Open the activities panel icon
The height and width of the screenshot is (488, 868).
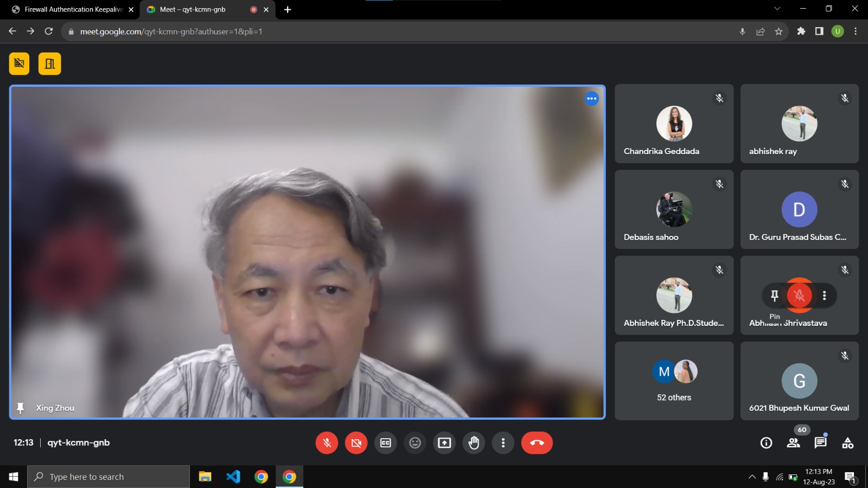pos(847,443)
